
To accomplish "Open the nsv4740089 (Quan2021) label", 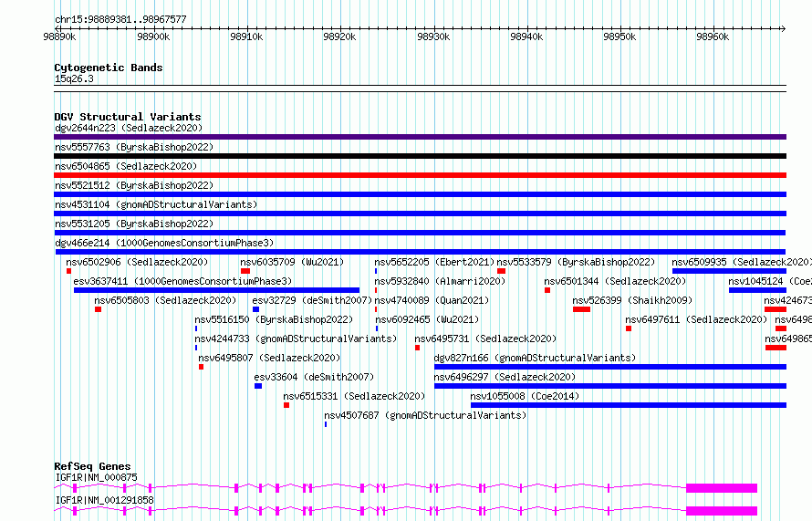I will 432,300.
